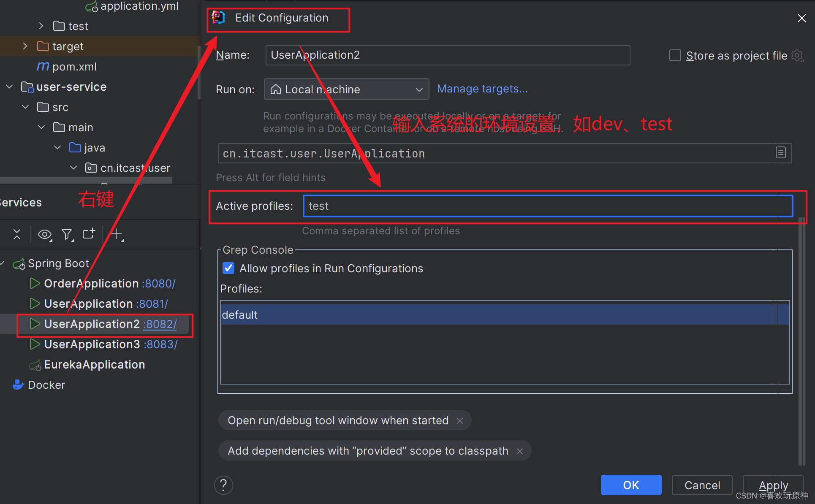Click the eye View Options icon in Services
The image size is (815, 504).
pyautogui.click(x=45, y=234)
